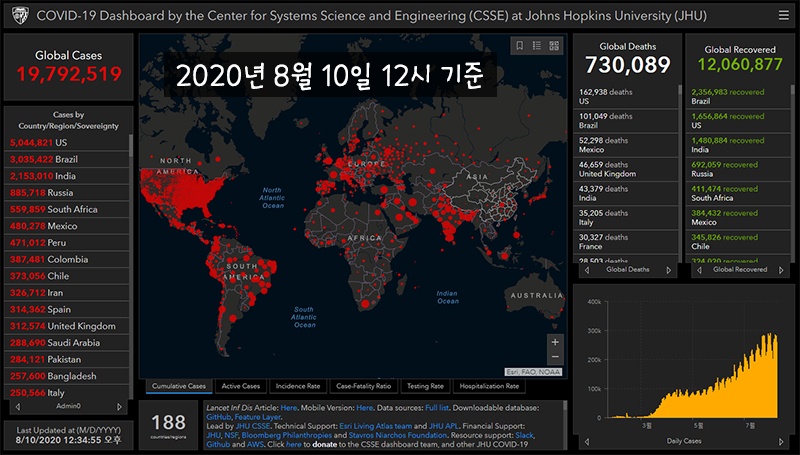
Task: Click right arrow beside Daily Cases chart
Action: pyautogui.click(x=781, y=441)
